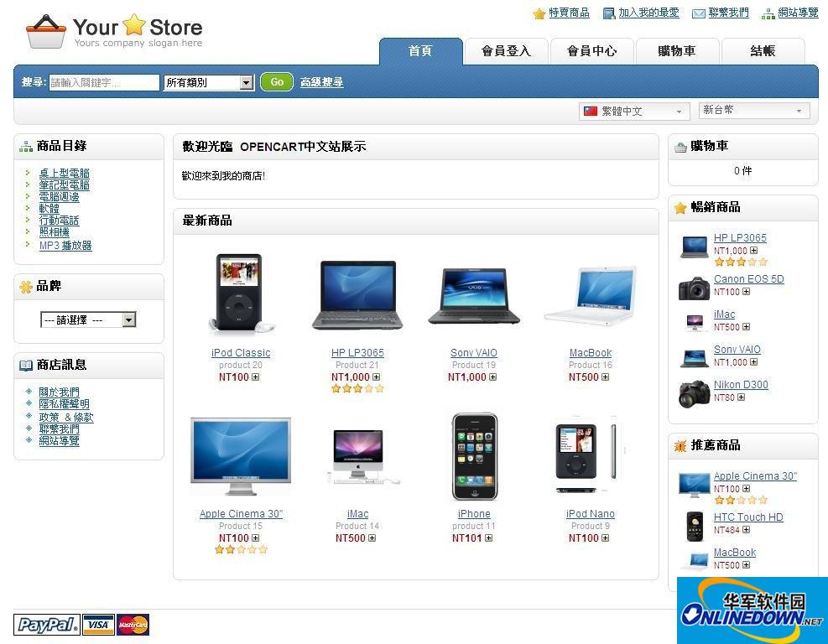Click the VISA icon at the bottom
This screenshot has width=828, height=644.
click(98, 625)
